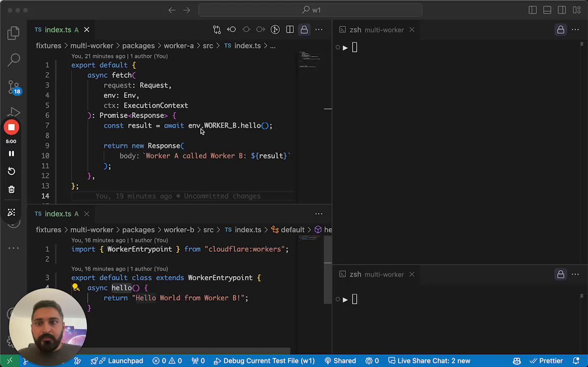Toggle the editor group lock in top editor
The width and height of the screenshot is (588, 367).
[304, 30]
